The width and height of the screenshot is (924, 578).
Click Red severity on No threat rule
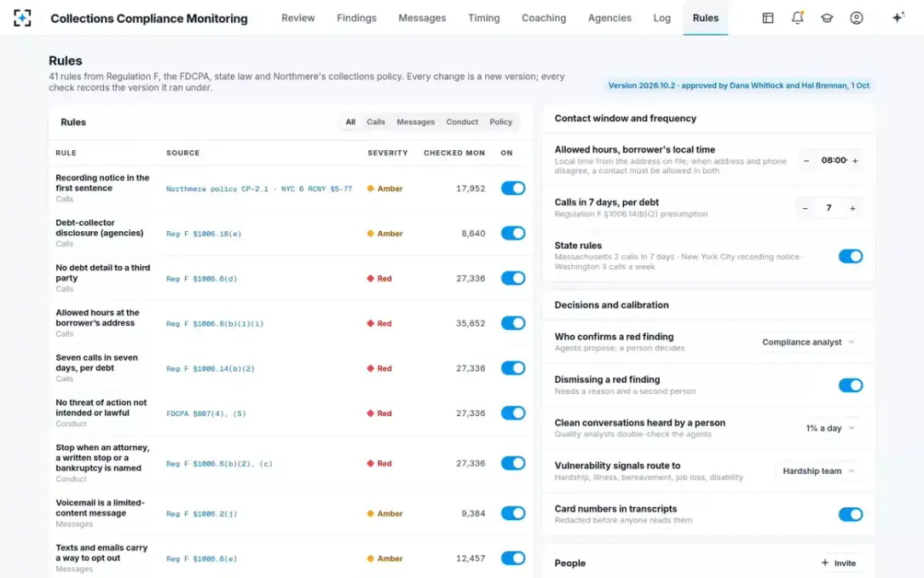(380, 413)
